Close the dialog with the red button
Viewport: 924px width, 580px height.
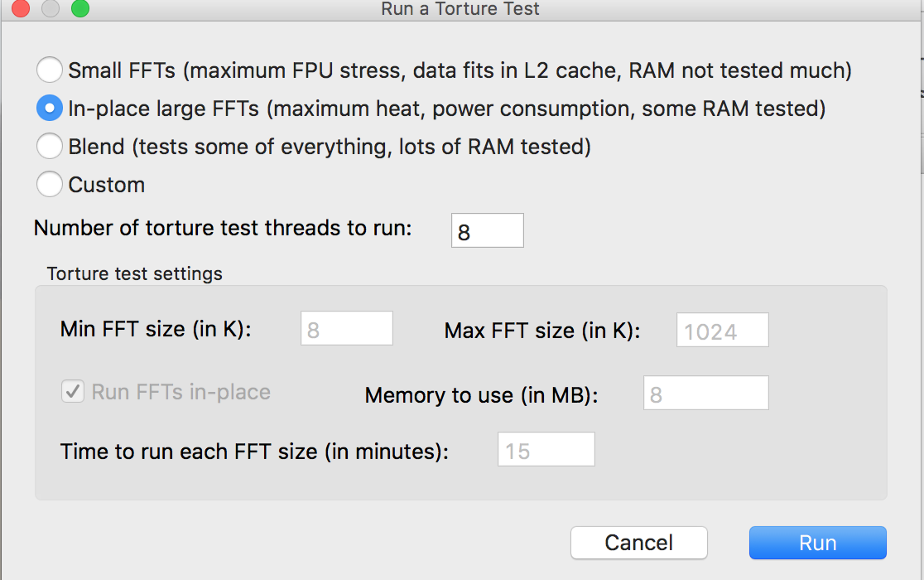click(21, 9)
